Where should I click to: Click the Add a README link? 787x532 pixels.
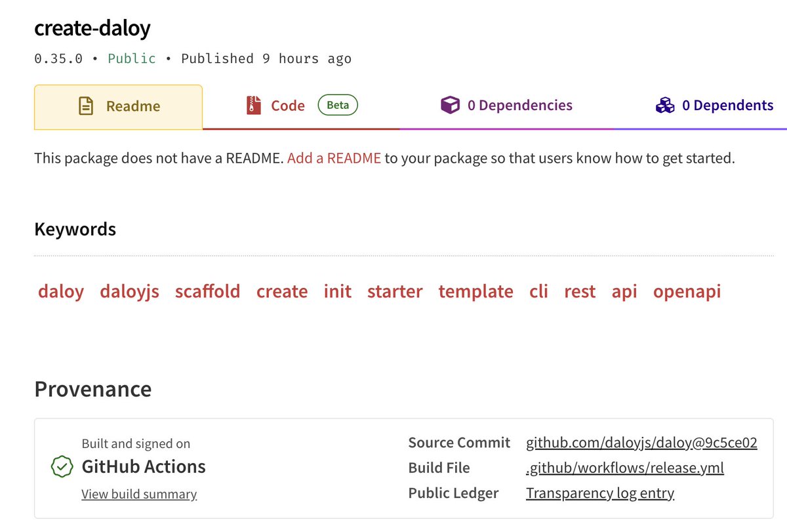point(334,158)
